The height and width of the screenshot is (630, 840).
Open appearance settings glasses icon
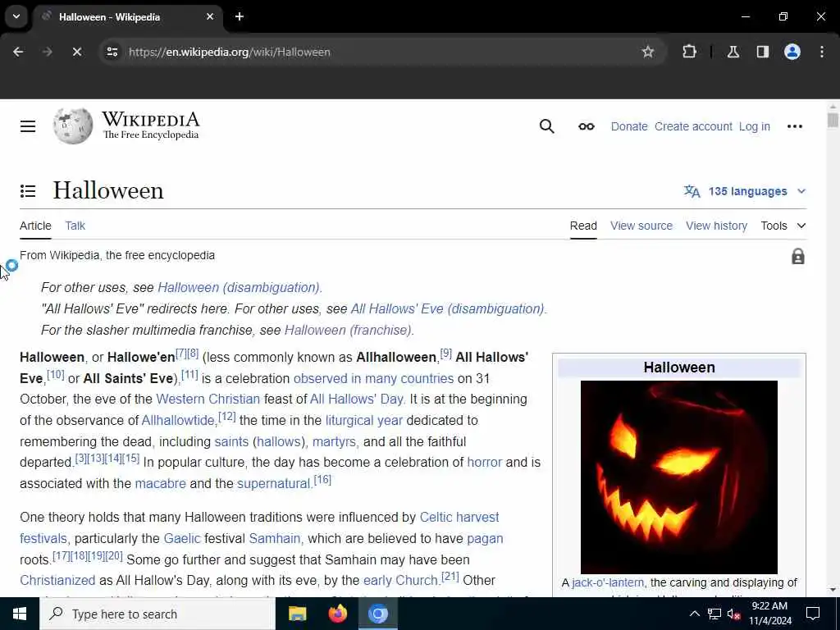pyautogui.click(x=586, y=126)
